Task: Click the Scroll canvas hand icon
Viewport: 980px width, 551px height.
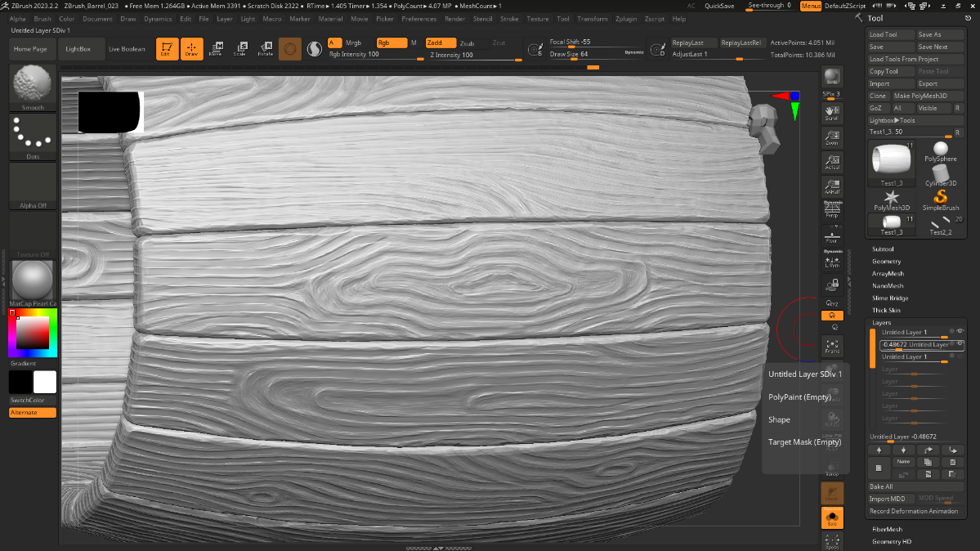Action: click(x=832, y=113)
